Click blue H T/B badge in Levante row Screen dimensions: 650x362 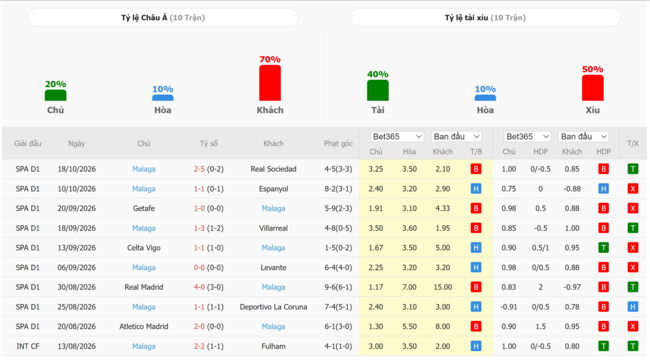coord(476,267)
